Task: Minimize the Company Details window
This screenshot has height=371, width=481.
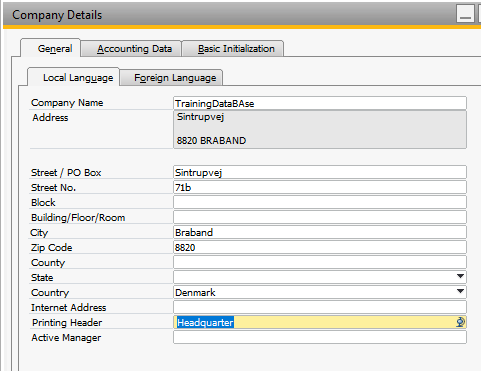Action: pos(465,14)
